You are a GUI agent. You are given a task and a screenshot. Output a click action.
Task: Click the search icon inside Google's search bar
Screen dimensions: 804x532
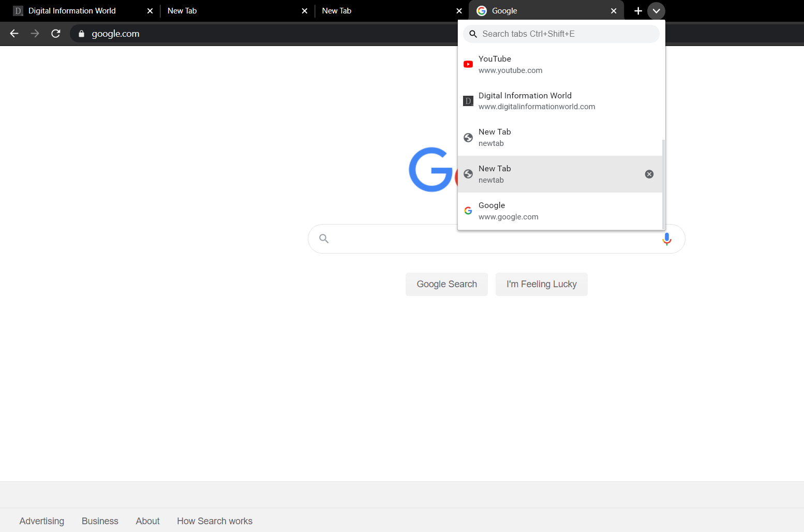coord(324,239)
